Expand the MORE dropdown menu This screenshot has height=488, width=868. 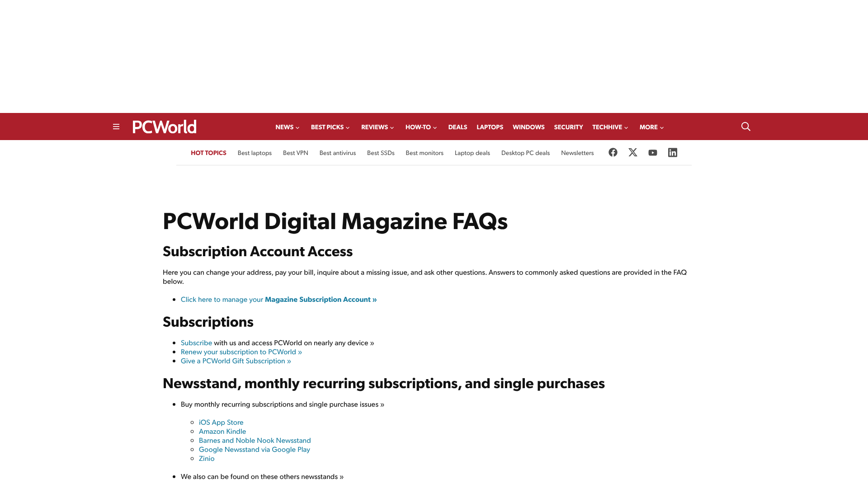[x=651, y=127]
